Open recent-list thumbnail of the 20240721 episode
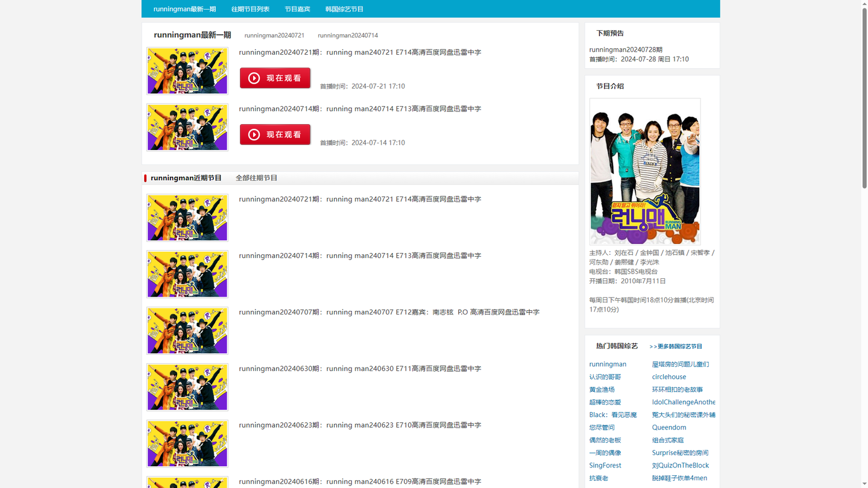Viewport: 868px width, 488px height. [x=187, y=218]
